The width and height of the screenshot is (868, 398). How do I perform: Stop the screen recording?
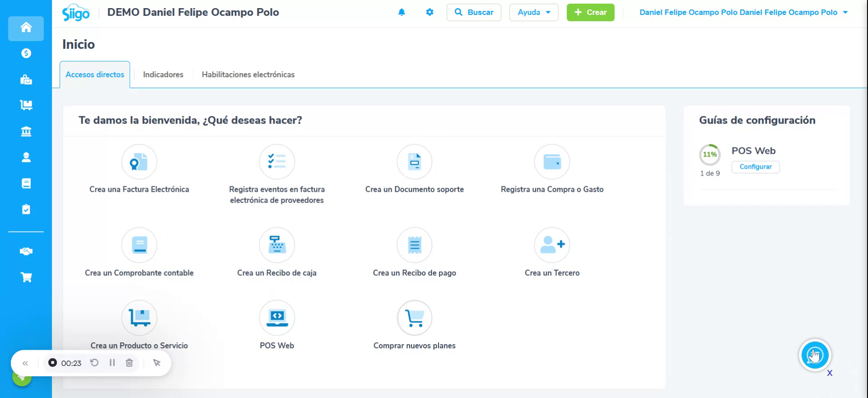[52, 363]
